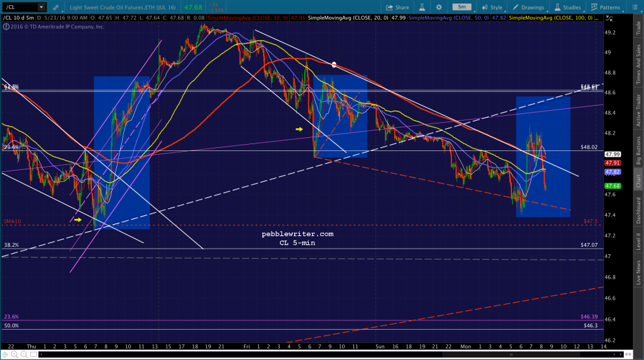
Task: Click the zoom out magnifier icon
Action: click(x=24, y=354)
